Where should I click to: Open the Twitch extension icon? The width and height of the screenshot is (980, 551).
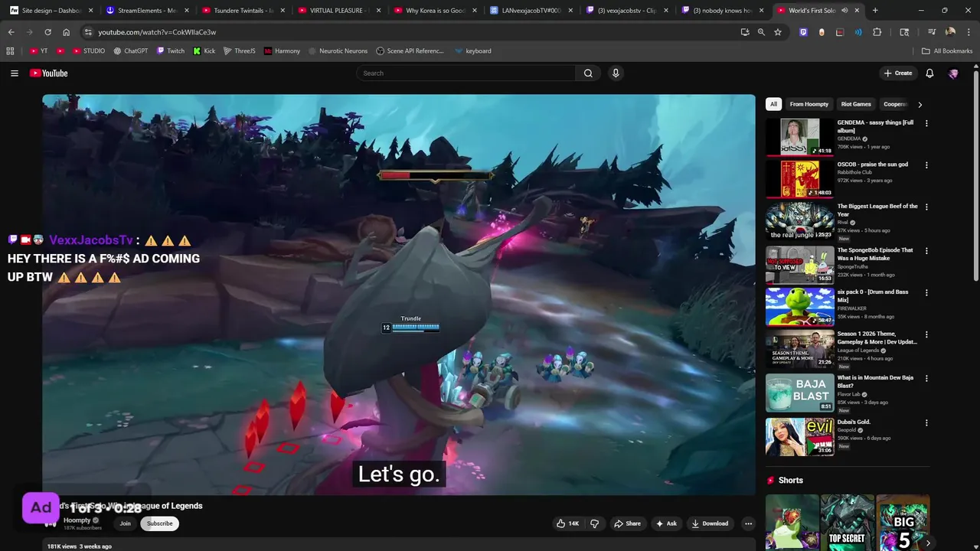pyautogui.click(x=803, y=32)
